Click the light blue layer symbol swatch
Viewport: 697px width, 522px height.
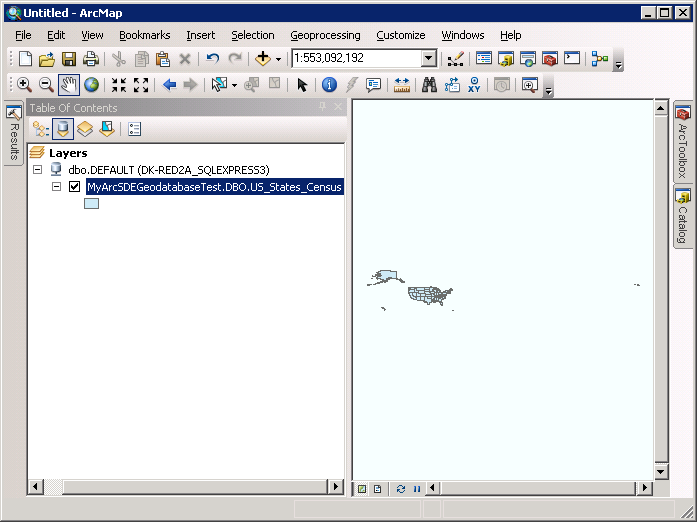pos(92,204)
